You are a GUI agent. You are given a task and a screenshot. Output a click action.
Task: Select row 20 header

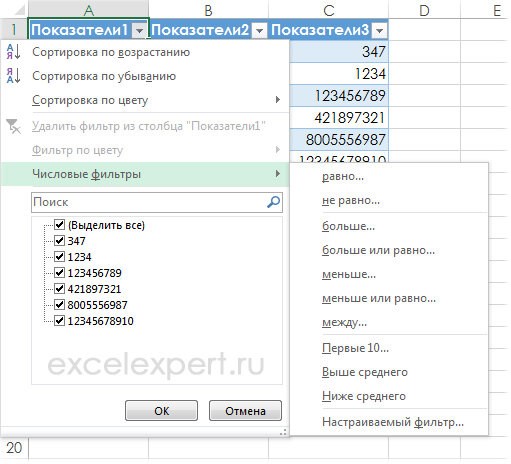(14, 448)
